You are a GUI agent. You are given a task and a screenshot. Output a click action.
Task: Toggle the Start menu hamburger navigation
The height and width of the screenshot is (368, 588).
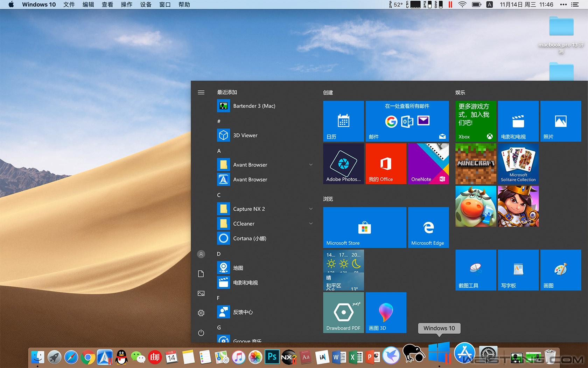(201, 93)
